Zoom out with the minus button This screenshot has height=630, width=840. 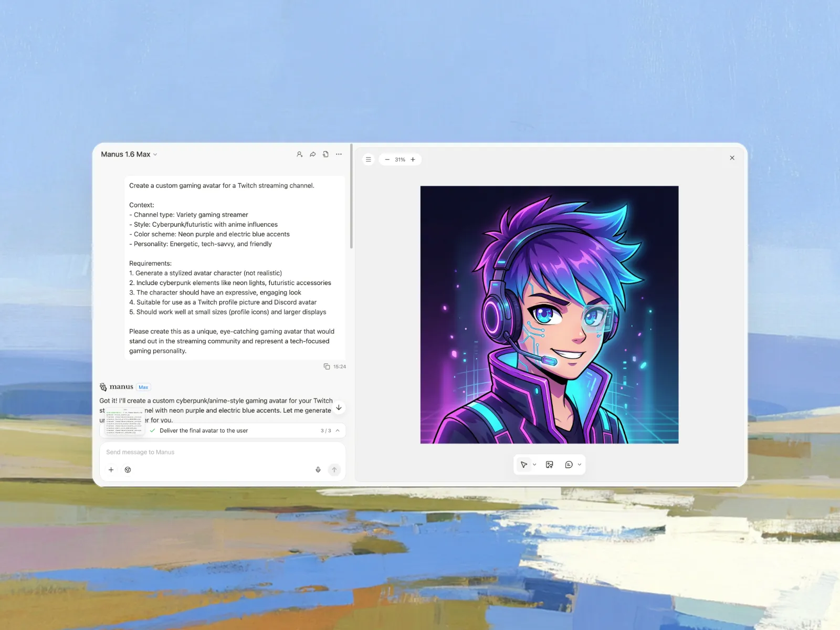[387, 160]
